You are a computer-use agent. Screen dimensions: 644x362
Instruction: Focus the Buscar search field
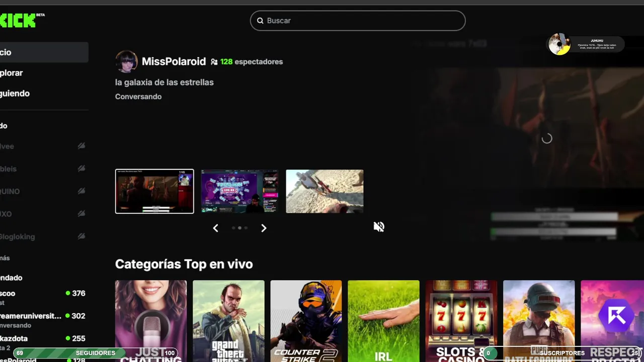tap(358, 21)
